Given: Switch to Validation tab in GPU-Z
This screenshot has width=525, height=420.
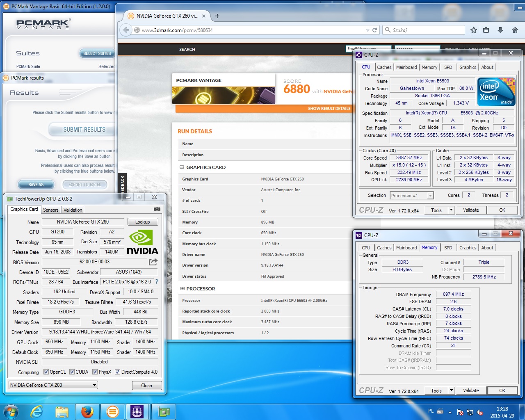Looking at the screenshot, I should [x=73, y=210].
